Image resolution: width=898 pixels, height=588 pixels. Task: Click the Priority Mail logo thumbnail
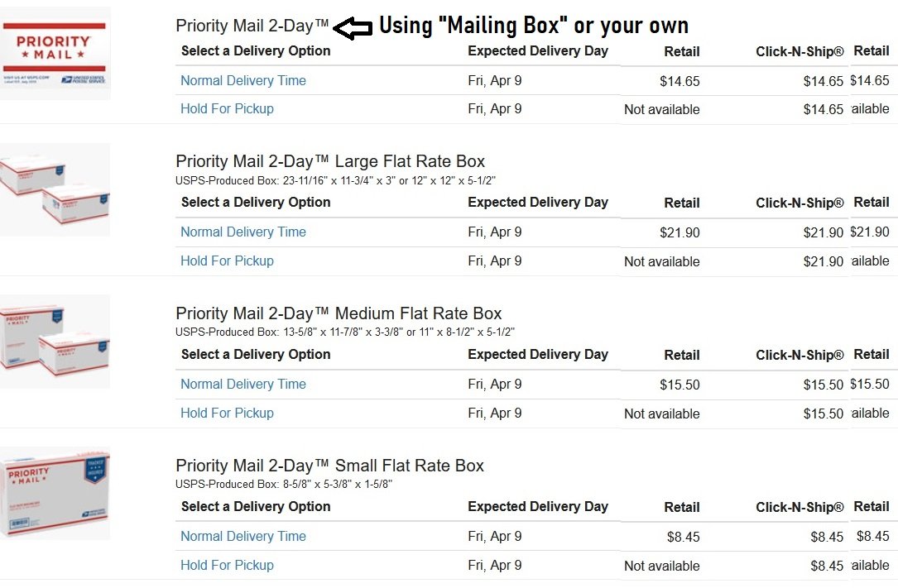[55, 53]
